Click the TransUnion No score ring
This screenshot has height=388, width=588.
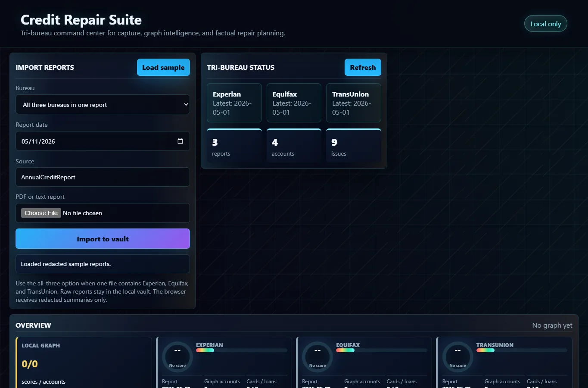(457, 357)
